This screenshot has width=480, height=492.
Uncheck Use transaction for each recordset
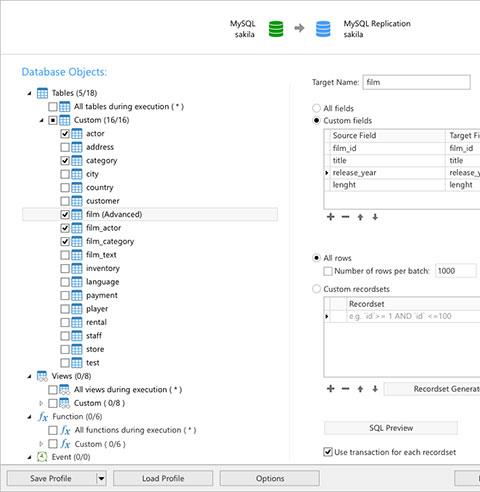click(x=328, y=452)
